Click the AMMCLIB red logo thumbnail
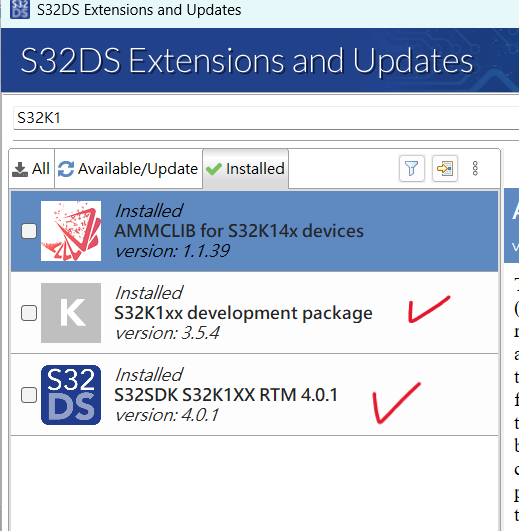 tap(71, 231)
